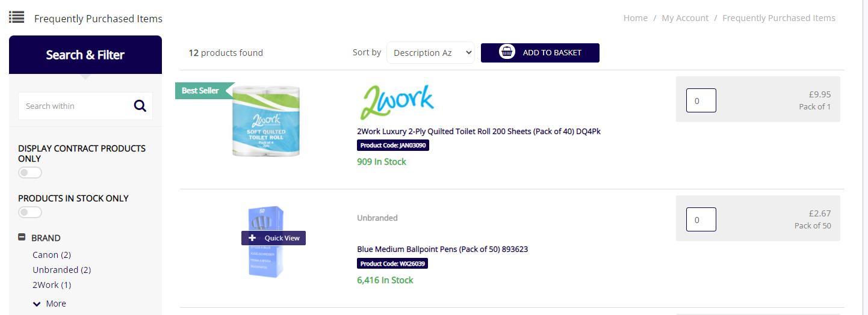
Task: Expand More brands list
Action: point(49,304)
